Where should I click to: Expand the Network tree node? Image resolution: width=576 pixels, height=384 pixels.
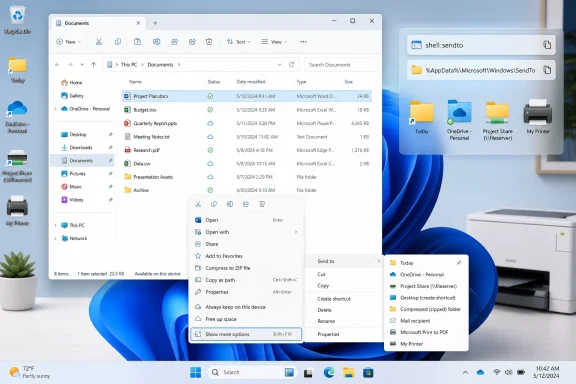55,238
